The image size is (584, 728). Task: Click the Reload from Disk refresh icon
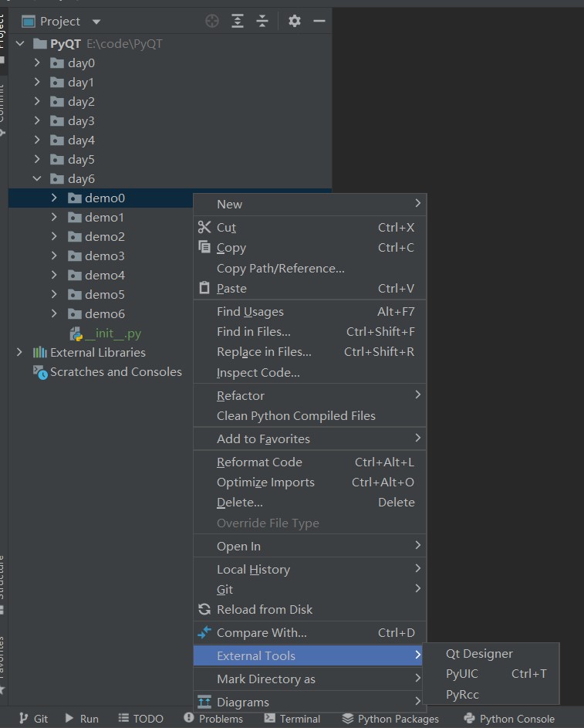tap(204, 609)
